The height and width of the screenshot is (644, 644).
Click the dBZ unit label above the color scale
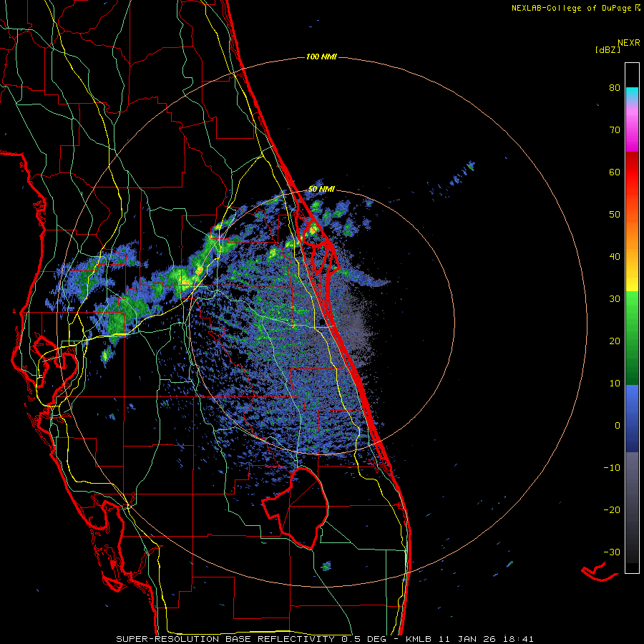608,50
